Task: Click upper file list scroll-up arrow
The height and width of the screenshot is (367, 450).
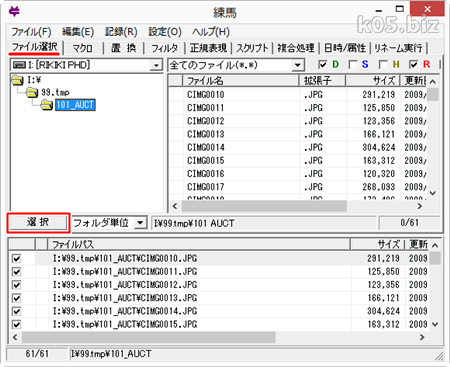Action: [433, 82]
